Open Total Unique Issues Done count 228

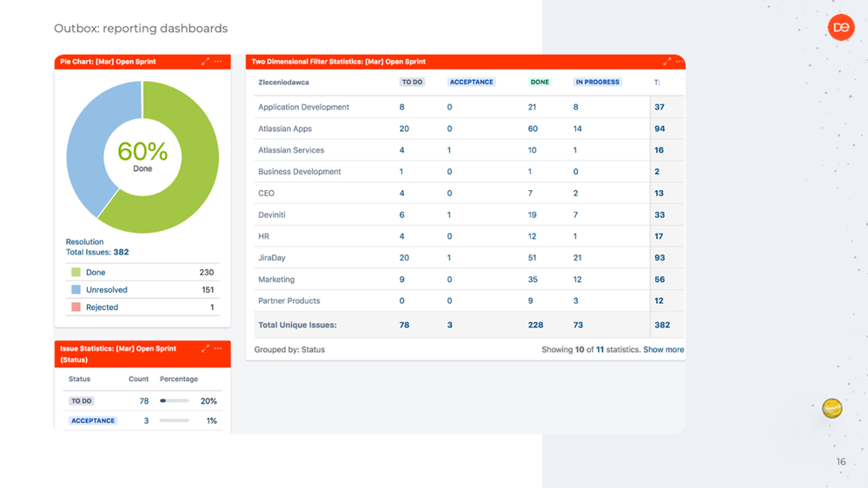[535, 326]
